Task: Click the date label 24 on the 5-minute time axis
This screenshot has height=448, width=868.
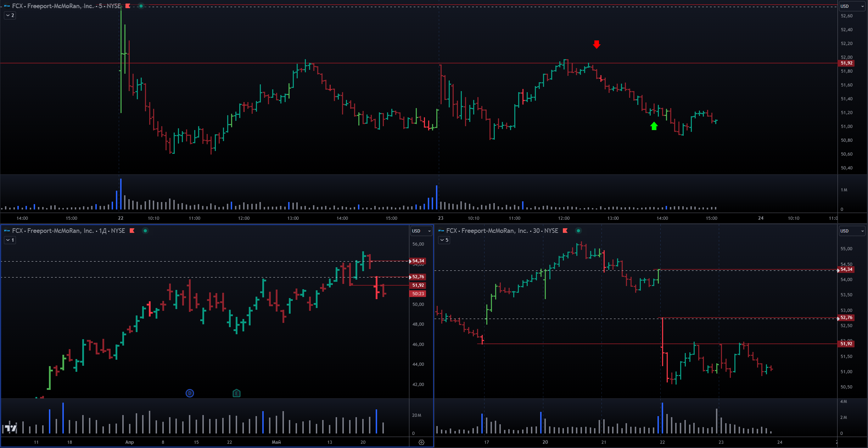Action: [761, 218]
